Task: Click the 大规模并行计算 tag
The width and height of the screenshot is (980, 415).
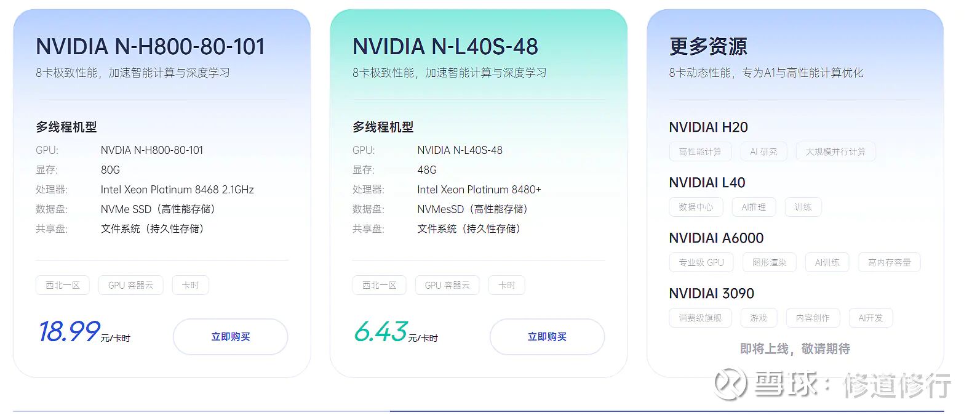Action: pyautogui.click(x=835, y=151)
